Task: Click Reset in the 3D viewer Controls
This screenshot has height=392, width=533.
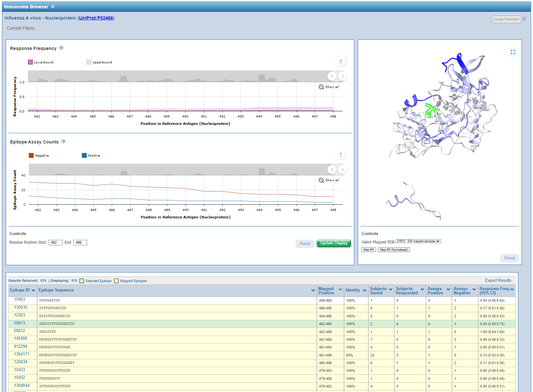Action: point(510,258)
